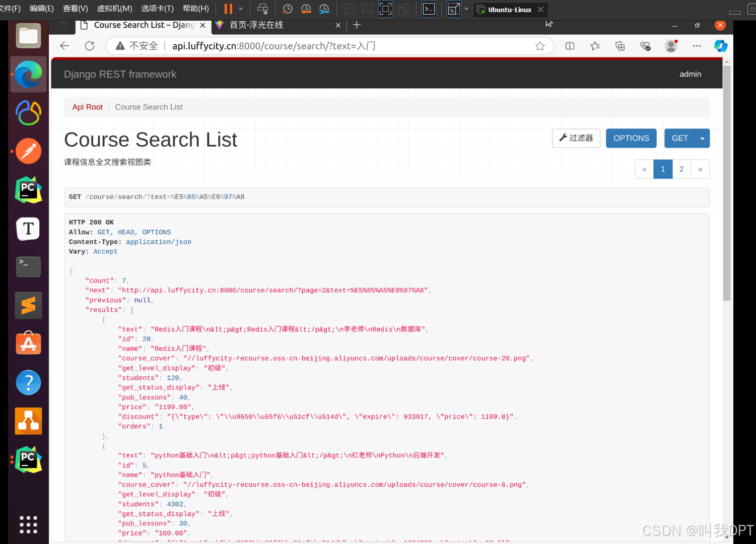
Task: Open the Copilot sidebar icon
Action: pos(721,46)
